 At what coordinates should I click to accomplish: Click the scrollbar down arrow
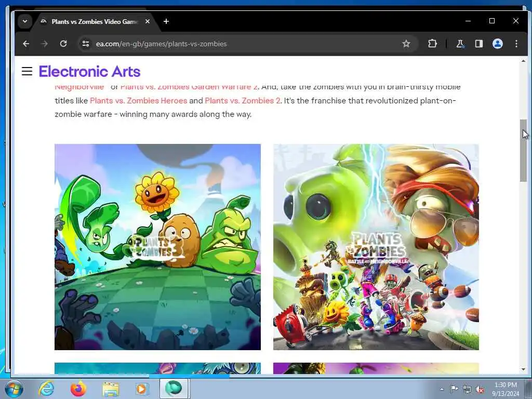pos(524,369)
